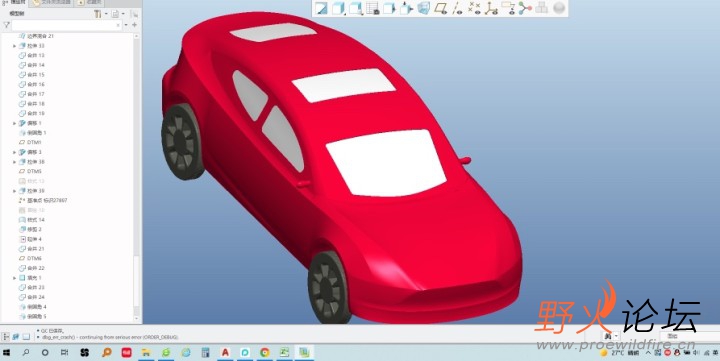Expand the feature numbered 33 in tree

click(14, 46)
